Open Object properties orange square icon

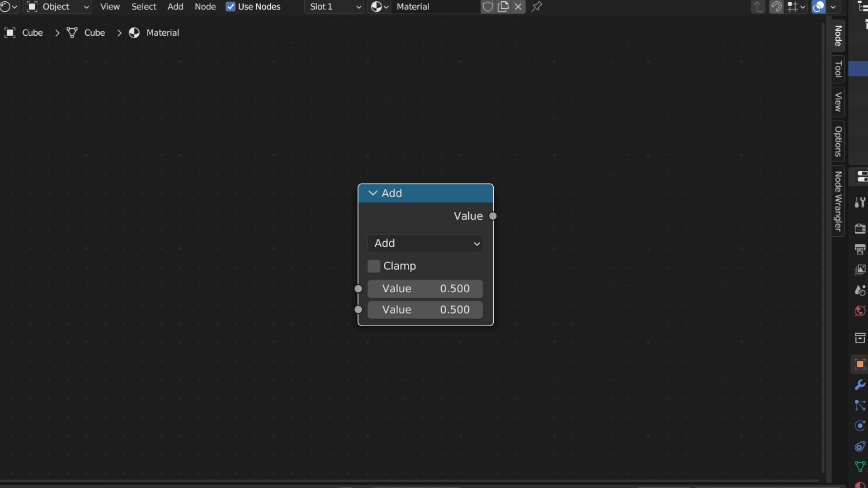pos(860,364)
